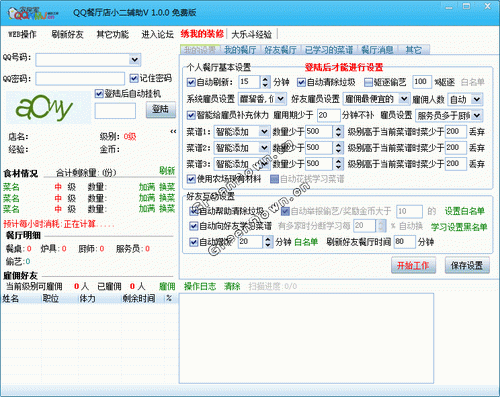Click the 保存设置 button
The height and width of the screenshot is (397, 500).
pos(467,265)
